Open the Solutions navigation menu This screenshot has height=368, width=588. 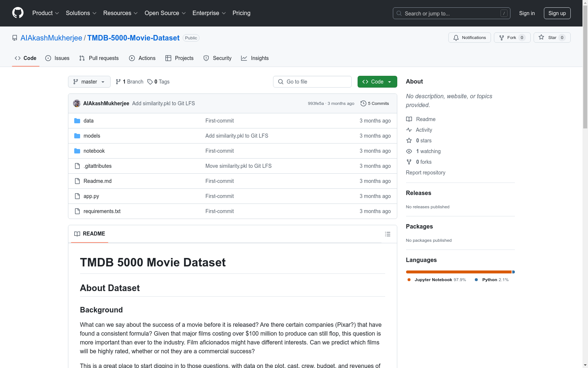(81, 13)
